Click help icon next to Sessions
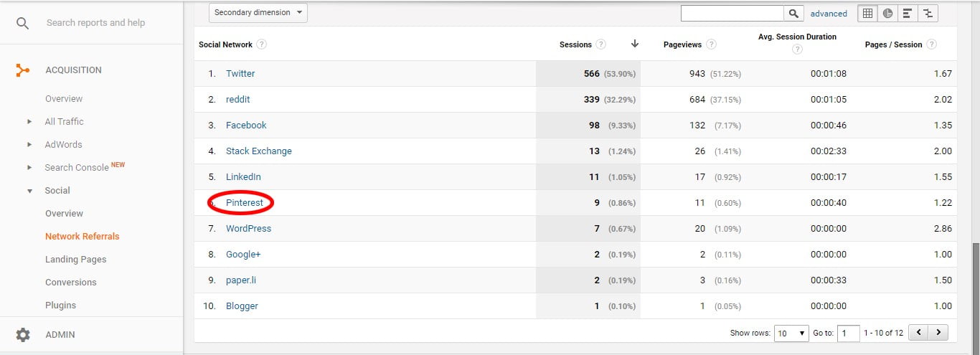 [x=601, y=44]
